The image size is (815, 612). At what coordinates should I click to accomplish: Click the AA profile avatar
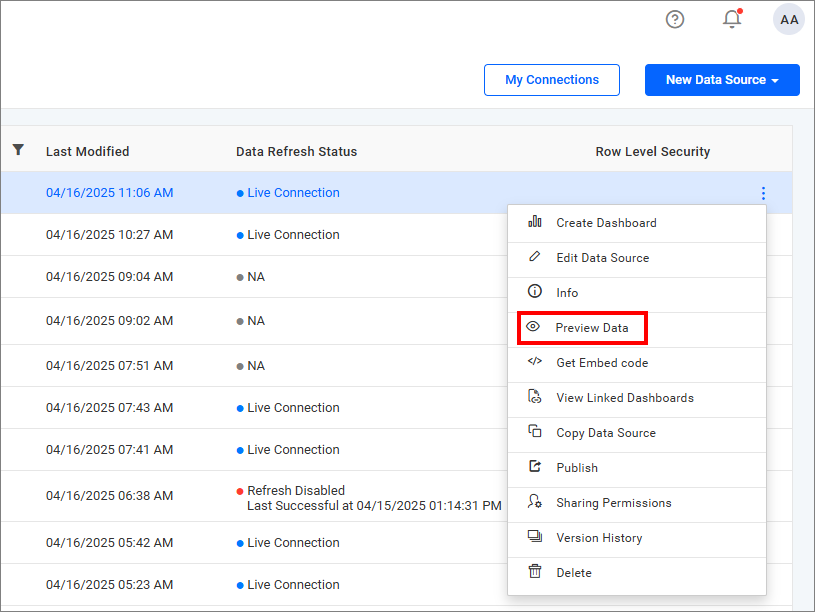point(788,19)
